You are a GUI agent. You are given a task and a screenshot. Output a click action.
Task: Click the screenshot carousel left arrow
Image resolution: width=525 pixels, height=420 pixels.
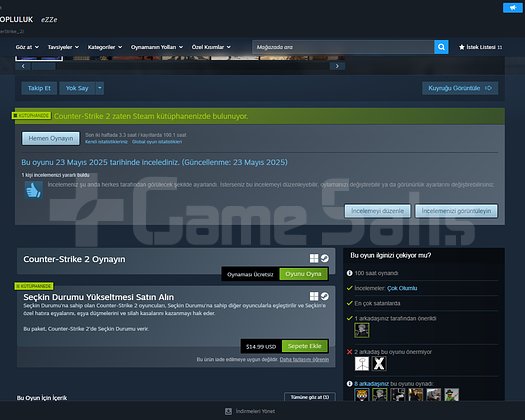[23, 66]
